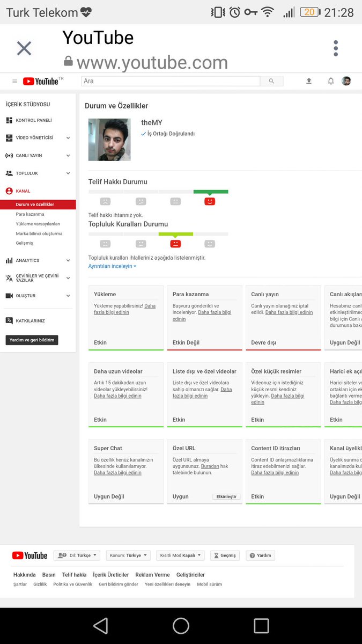Close the browser tab with X
Viewport: 362px width, 644px height.
coord(24,48)
